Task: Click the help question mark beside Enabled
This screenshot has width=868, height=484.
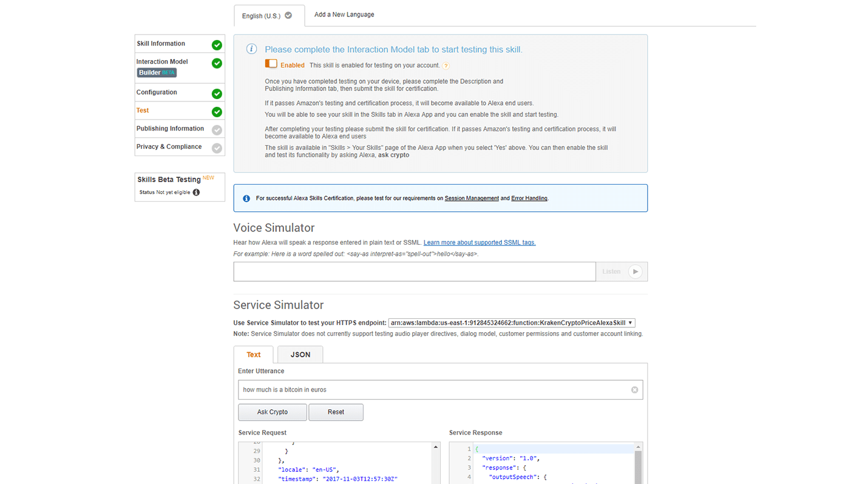Action: (446, 66)
